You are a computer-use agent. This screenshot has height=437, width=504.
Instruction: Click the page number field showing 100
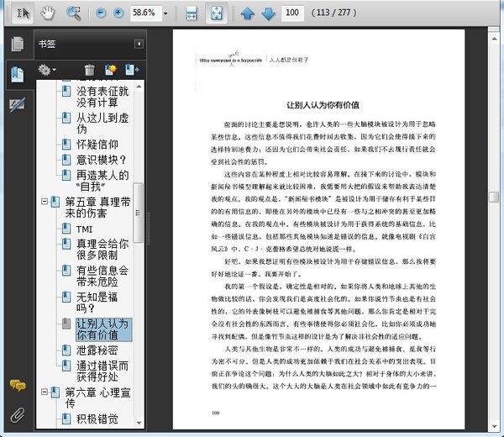click(x=292, y=13)
